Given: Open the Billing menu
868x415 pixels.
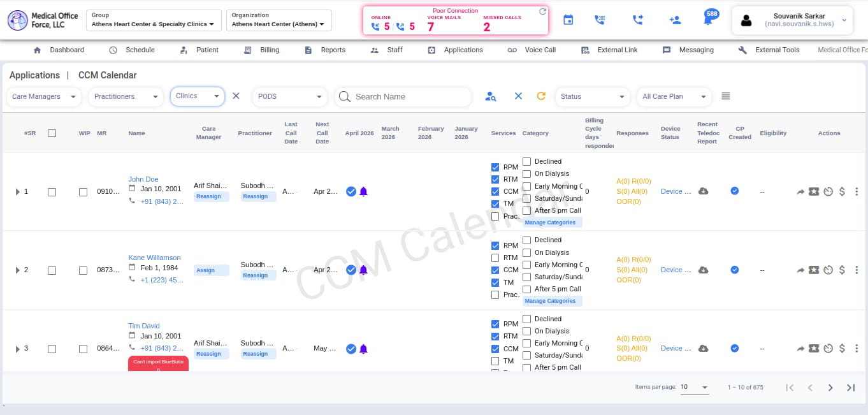Looking at the screenshot, I should [262, 50].
